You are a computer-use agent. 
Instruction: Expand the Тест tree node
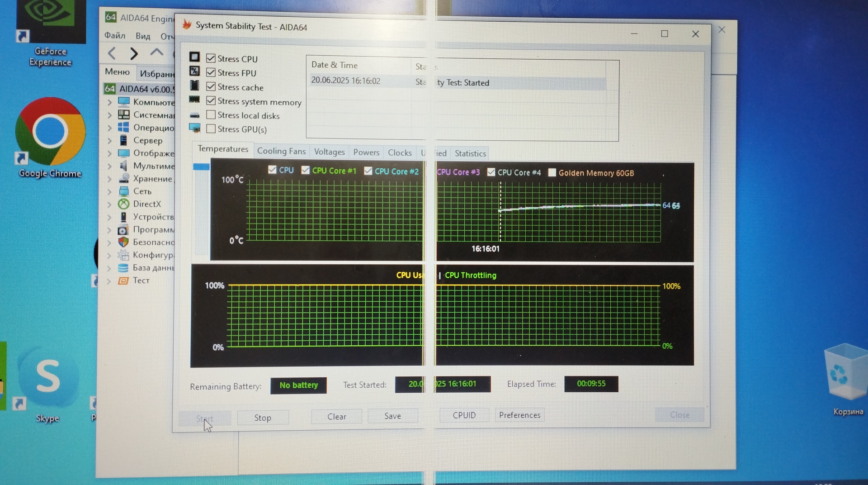click(109, 281)
